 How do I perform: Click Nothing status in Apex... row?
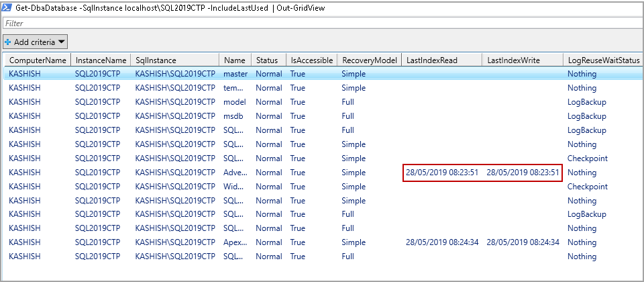click(x=582, y=242)
